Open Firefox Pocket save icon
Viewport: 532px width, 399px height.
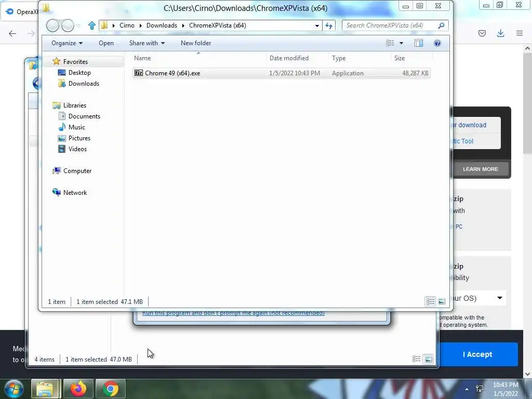pyautogui.click(x=482, y=33)
